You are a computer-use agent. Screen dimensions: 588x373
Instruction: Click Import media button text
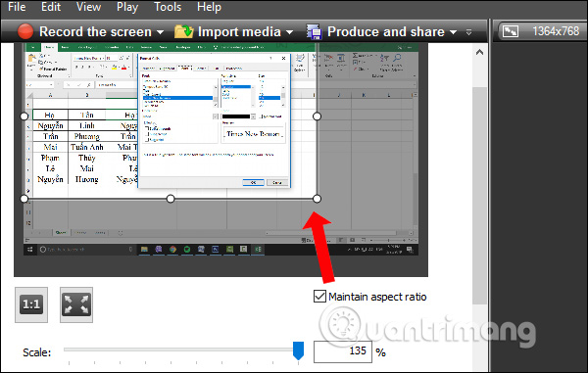[x=239, y=32]
